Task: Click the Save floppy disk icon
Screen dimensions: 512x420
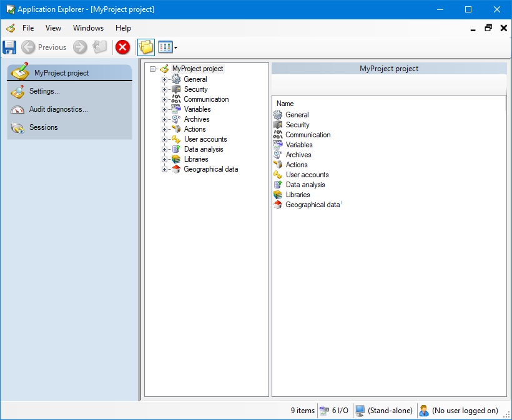Action: (9, 47)
